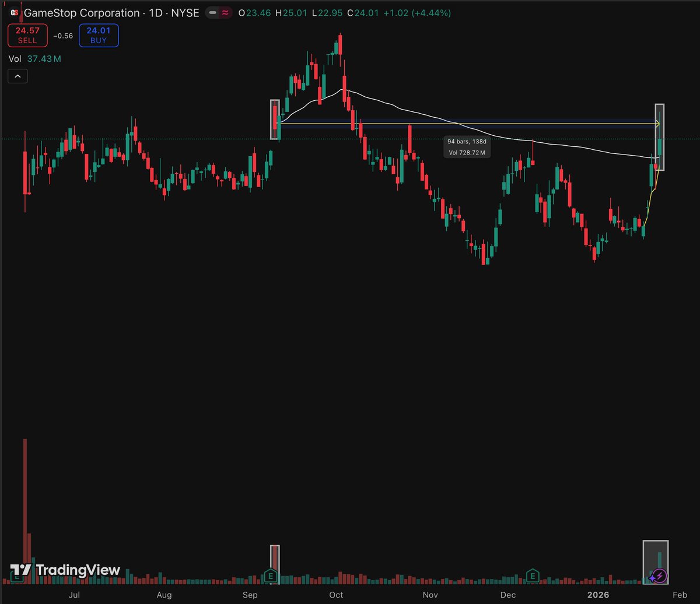Click the Vol 728.72 M measurement label
The image size is (700, 604).
[467, 152]
